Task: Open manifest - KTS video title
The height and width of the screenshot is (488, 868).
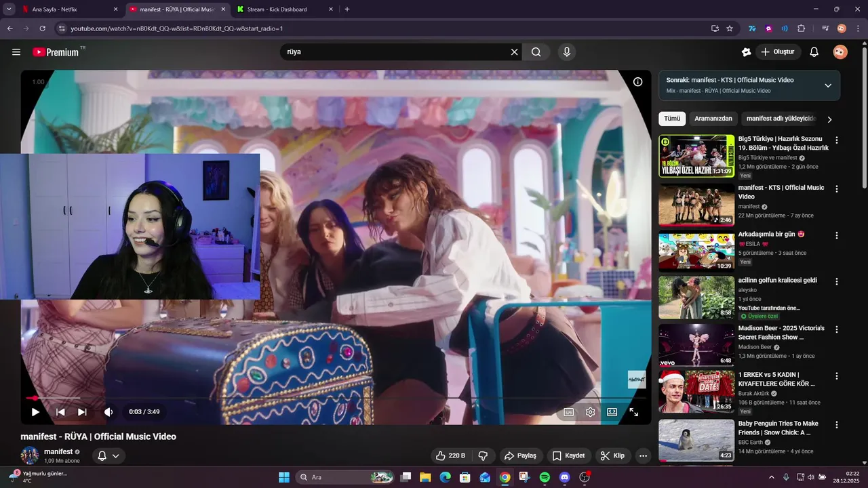Action: click(781, 192)
